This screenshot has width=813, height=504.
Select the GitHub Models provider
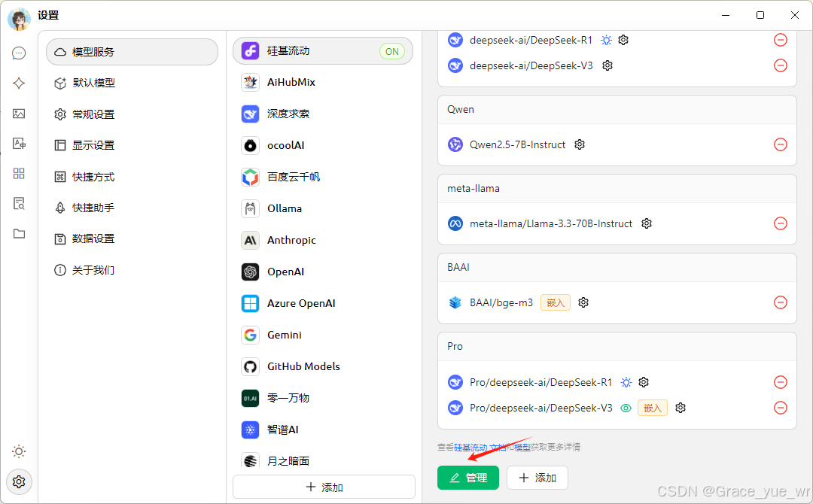tap(323, 367)
